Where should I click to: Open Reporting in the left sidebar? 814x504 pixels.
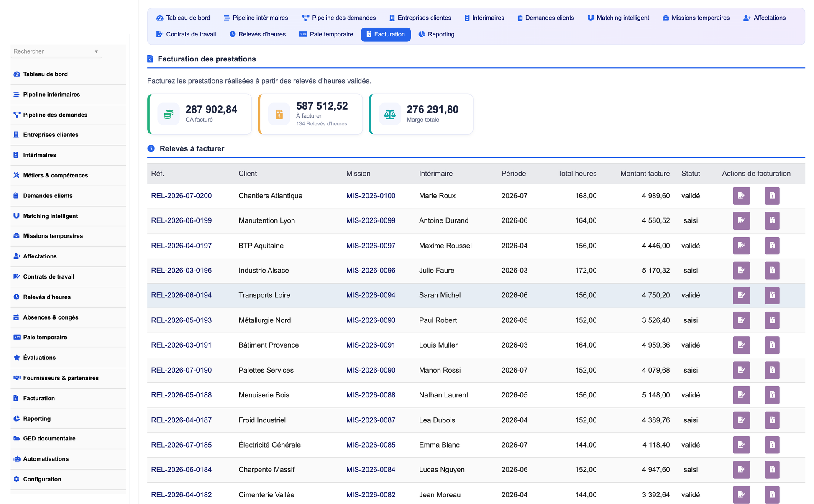tap(68, 419)
